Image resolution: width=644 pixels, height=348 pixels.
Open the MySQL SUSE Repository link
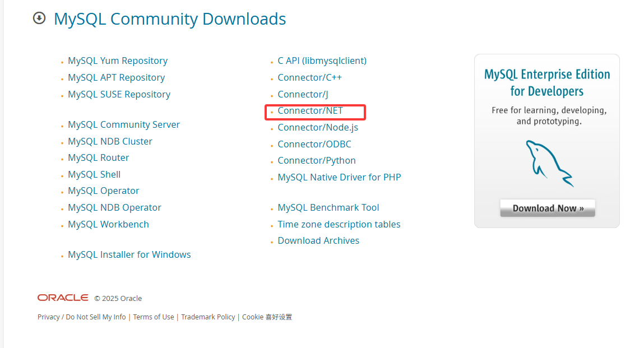click(x=119, y=95)
